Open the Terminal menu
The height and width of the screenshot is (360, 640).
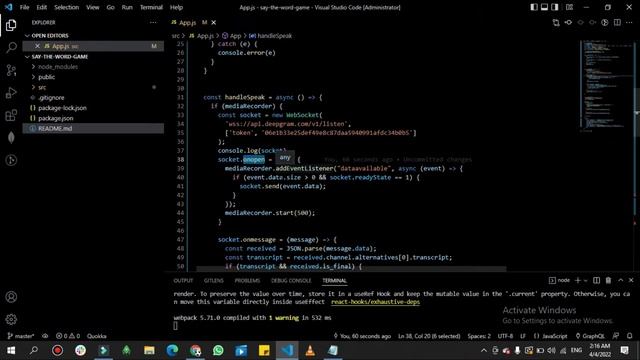click(x=151, y=7)
